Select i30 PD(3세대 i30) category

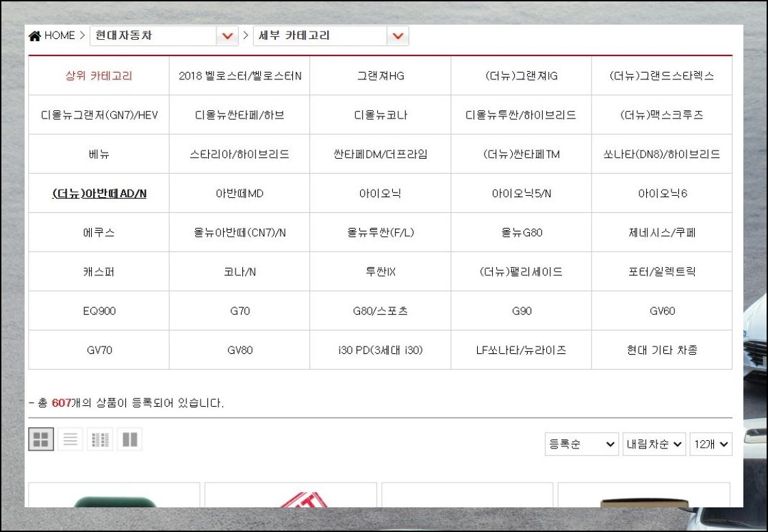[x=381, y=351]
